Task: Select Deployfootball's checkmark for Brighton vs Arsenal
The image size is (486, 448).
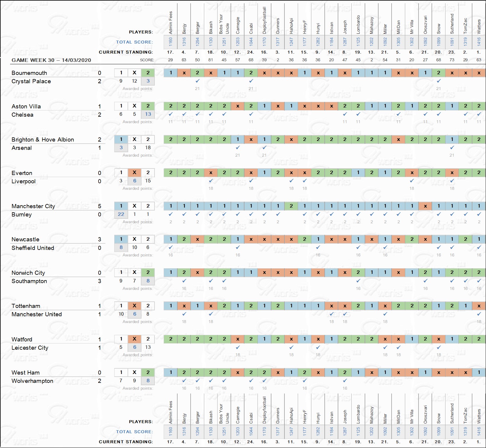Action: coord(264,147)
